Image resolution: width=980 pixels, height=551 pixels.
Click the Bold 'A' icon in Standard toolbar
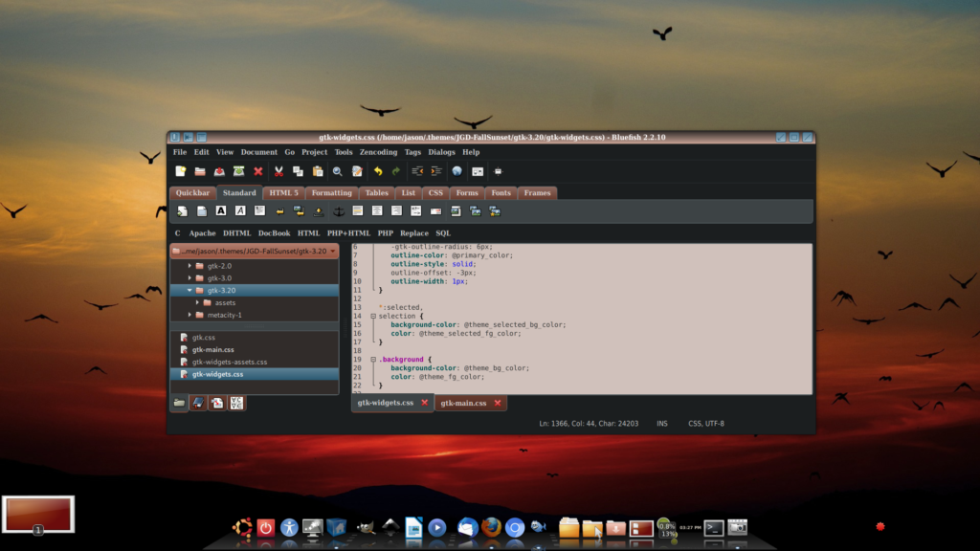point(221,211)
